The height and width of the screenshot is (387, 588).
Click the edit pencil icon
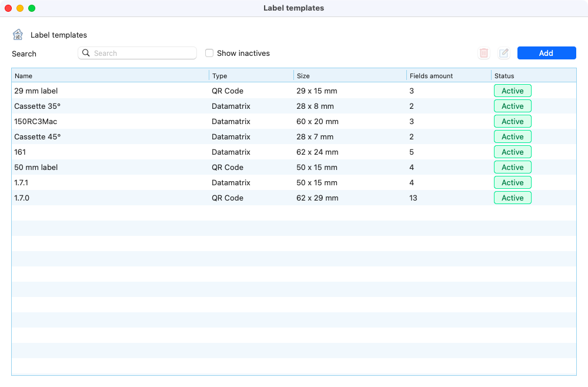point(504,54)
